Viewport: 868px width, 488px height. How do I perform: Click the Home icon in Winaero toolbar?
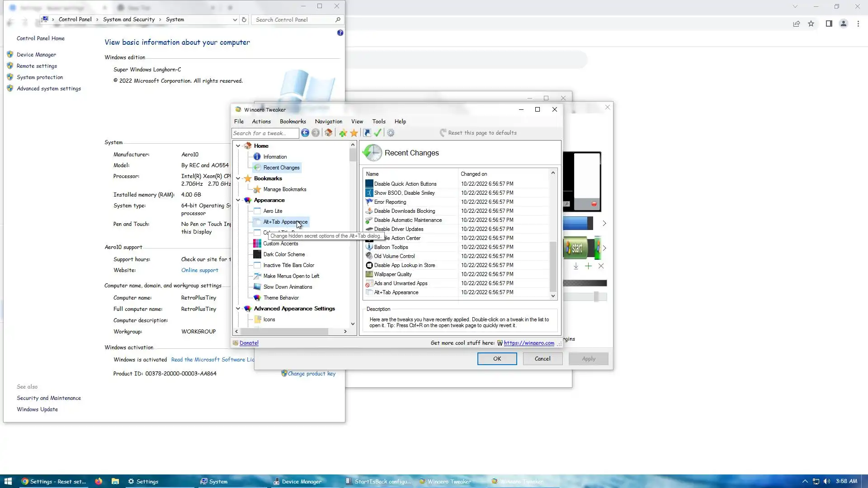[x=329, y=133]
